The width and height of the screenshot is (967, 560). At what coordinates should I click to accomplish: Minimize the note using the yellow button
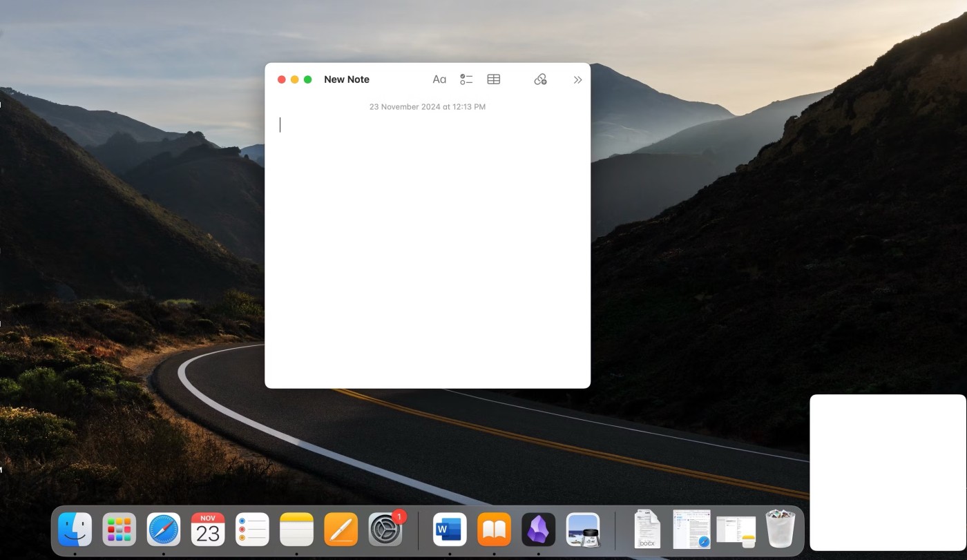(x=295, y=79)
